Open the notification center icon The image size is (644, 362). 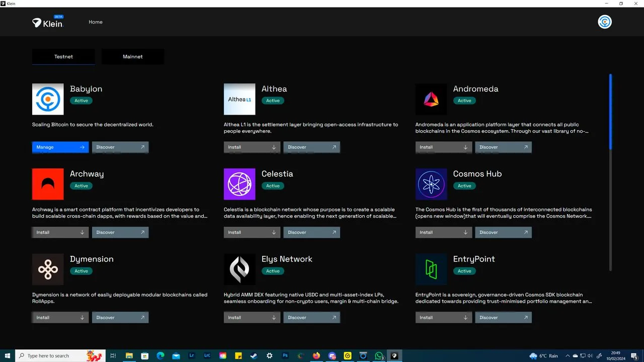coord(635,355)
